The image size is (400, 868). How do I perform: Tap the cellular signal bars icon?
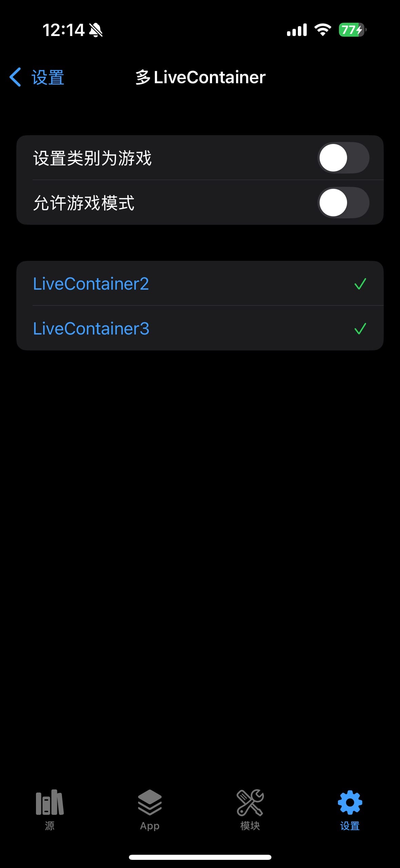(x=297, y=30)
